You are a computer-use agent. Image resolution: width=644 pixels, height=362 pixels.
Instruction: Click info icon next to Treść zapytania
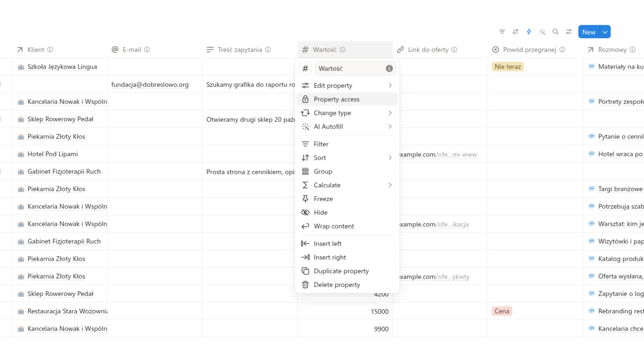[268, 50]
